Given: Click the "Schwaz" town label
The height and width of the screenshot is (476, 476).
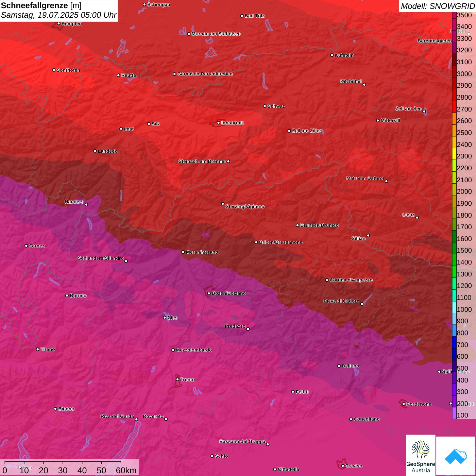Looking at the screenshot, I should [x=276, y=106].
